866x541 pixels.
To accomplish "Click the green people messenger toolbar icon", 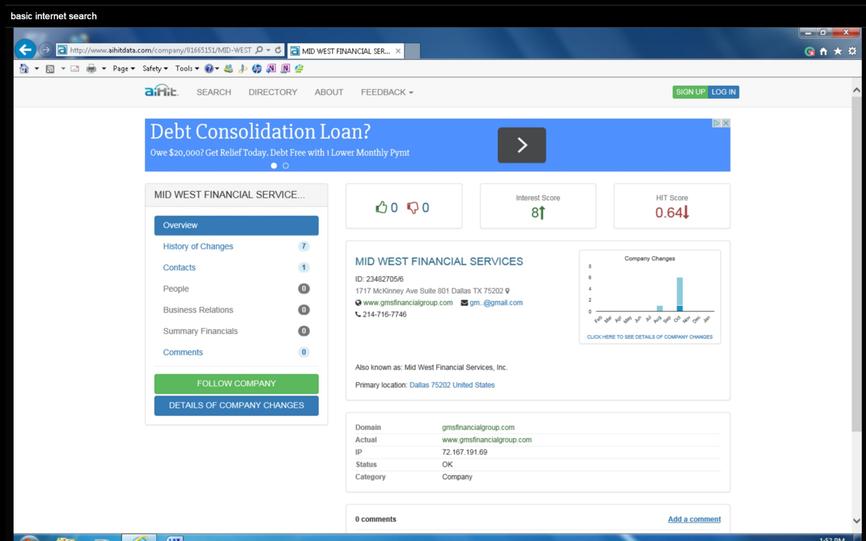I will pyautogui.click(x=228, y=68).
